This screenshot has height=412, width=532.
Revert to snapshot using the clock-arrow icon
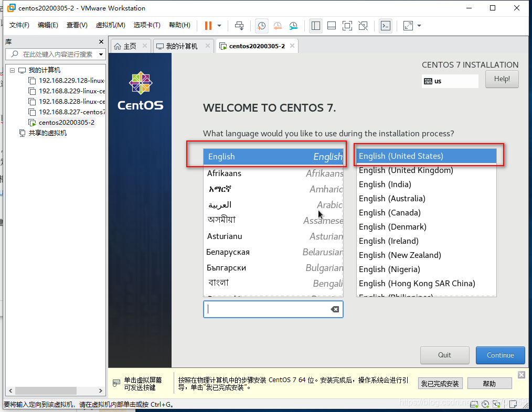coord(278,26)
